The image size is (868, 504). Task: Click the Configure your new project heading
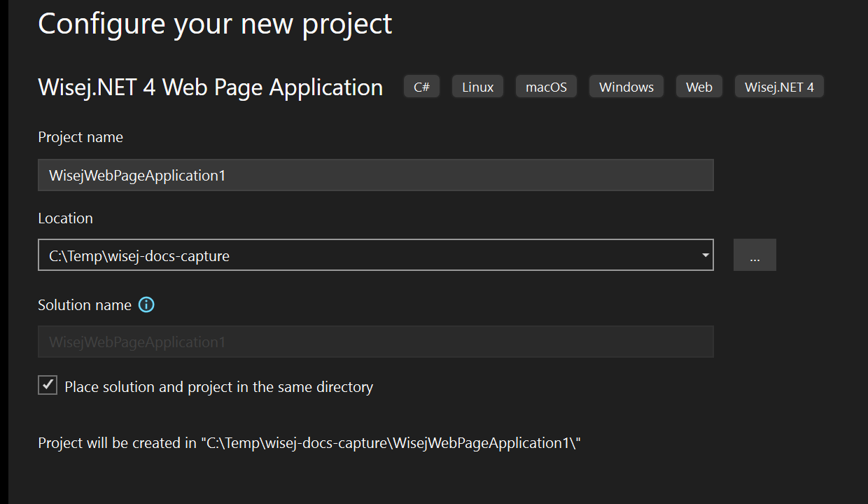[215, 23]
